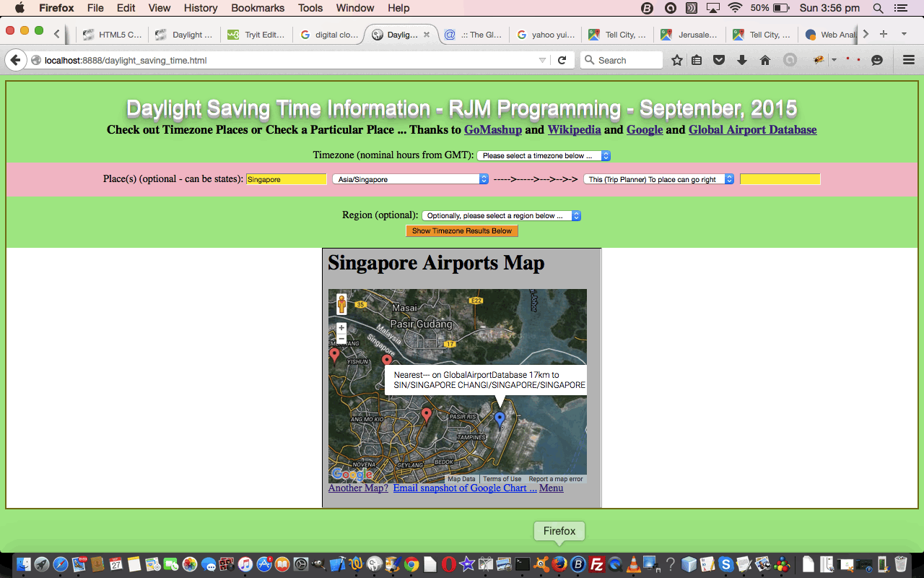This screenshot has width=924, height=578.
Task: Open the optional Region dropdown
Action: [x=501, y=215]
